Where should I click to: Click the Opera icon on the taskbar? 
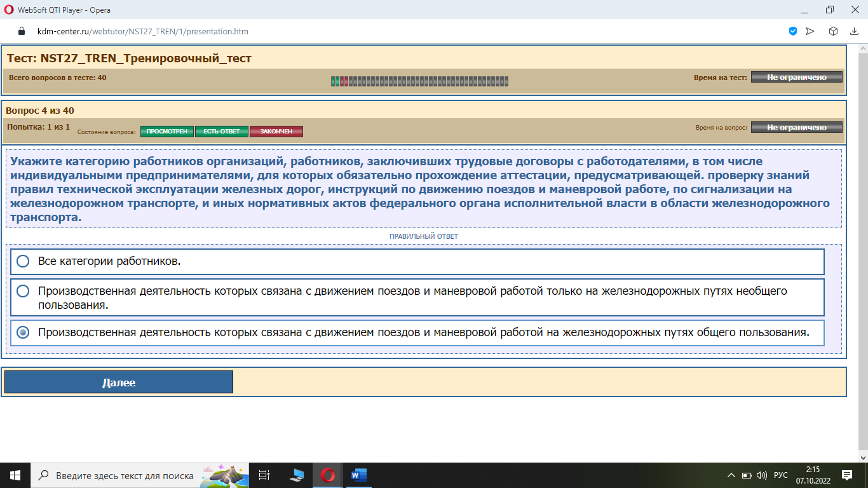(x=328, y=475)
